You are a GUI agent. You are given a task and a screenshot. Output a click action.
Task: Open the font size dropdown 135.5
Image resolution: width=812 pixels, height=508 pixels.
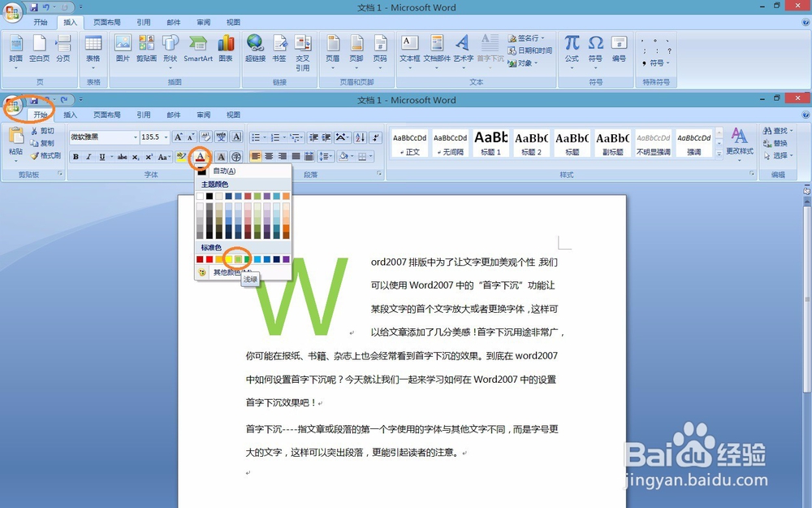[166, 137]
